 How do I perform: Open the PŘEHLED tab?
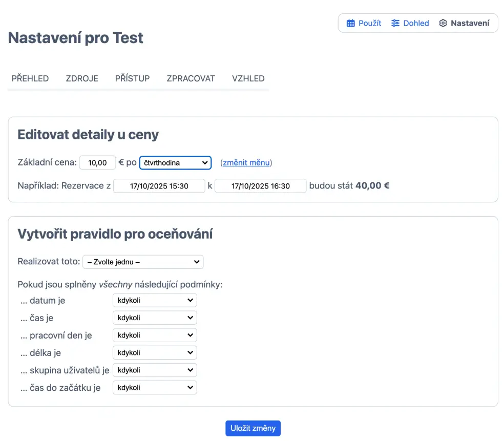point(30,78)
